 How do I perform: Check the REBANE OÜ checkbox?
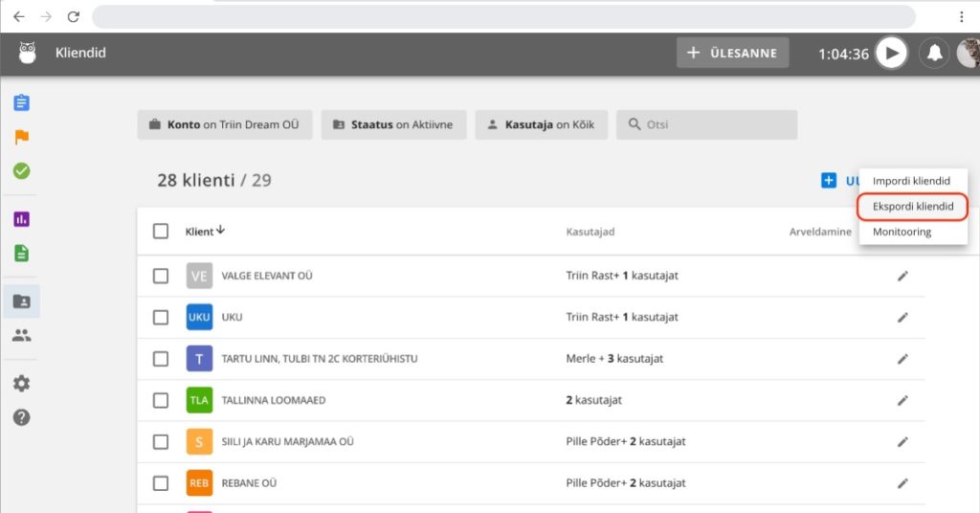pyautogui.click(x=161, y=483)
